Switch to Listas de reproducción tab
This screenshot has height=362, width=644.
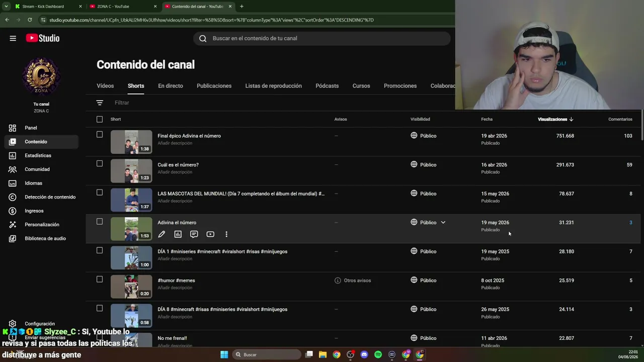tap(274, 86)
